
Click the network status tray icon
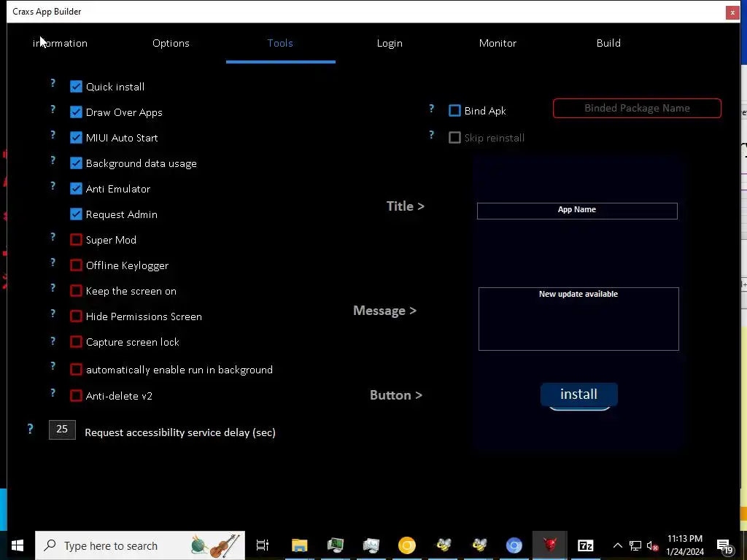click(x=635, y=545)
